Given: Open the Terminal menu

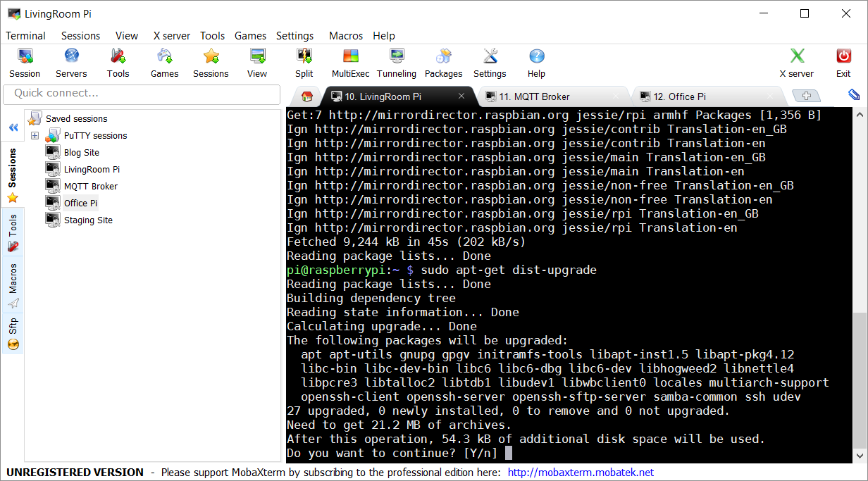Looking at the screenshot, I should 25,36.
